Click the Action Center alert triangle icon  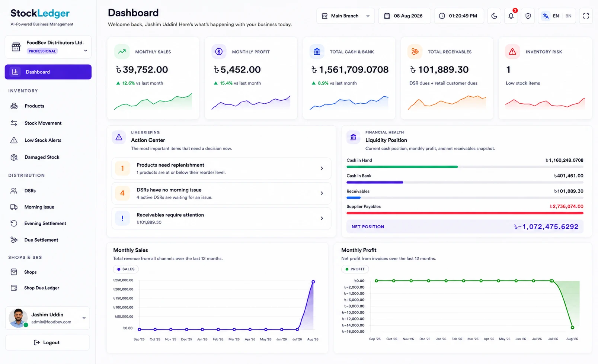click(x=119, y=138)
